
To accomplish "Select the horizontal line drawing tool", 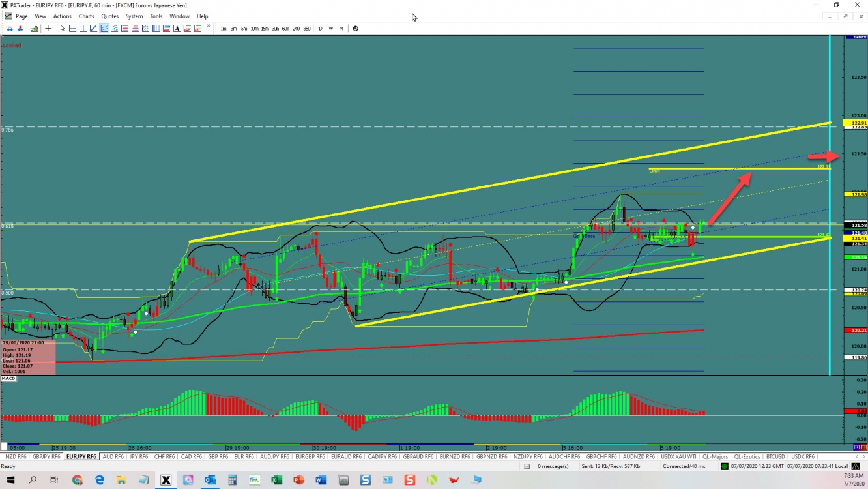I will coord(73,29).
